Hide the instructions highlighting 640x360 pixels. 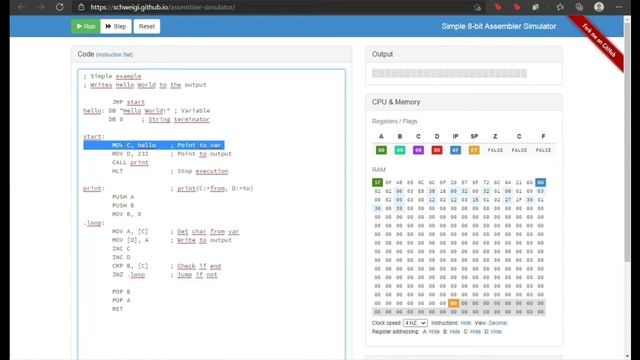(466, 323)
